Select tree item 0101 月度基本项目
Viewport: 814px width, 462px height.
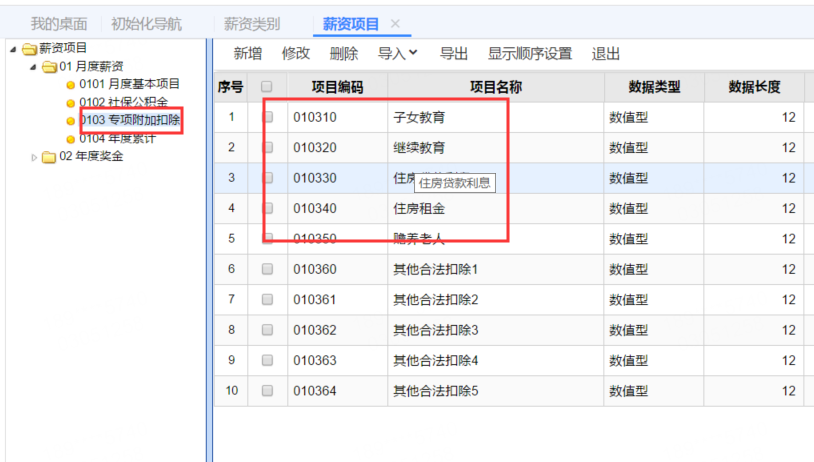point(129,84)
